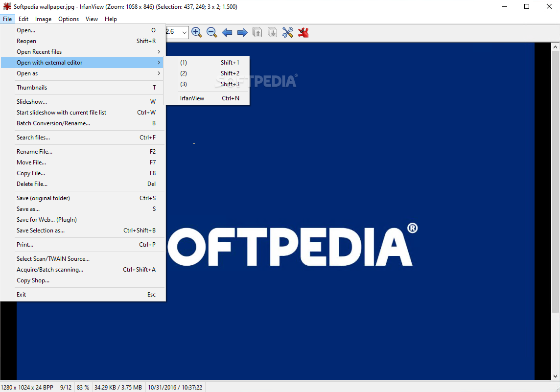This screenshot has height=392, width=560.
Task: Click vertical scrollbar up arrow
Action: (x=556, y=47)
